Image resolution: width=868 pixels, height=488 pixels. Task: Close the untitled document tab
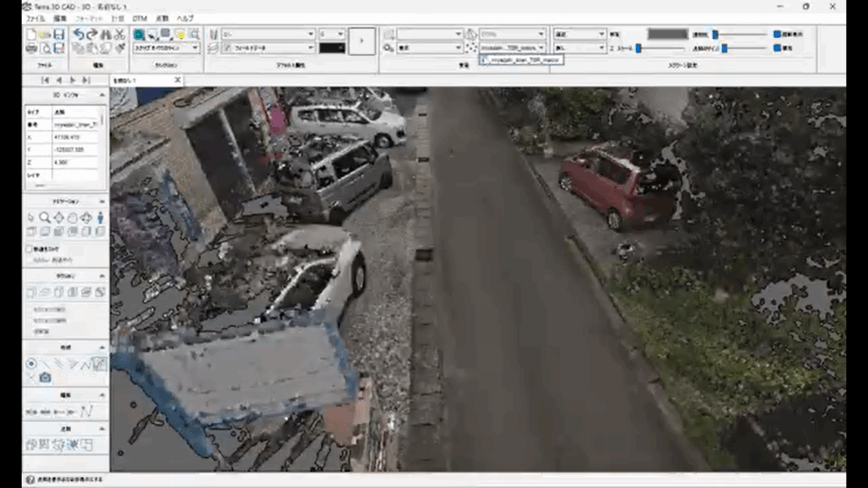[177, 80]
